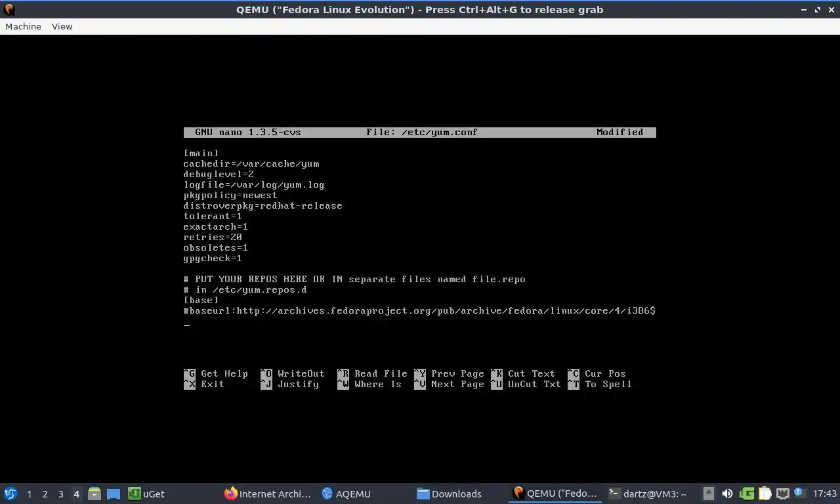Click the [base] section line
Screen dimensions: 840x504
(x=201, y=300)
